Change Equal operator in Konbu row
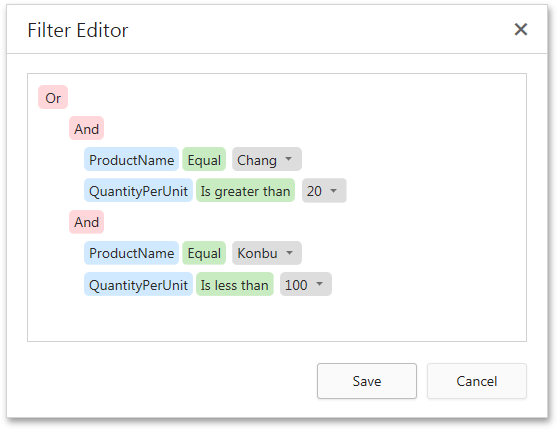This screenshot has height=430, width=558. [x=204, y=253]
